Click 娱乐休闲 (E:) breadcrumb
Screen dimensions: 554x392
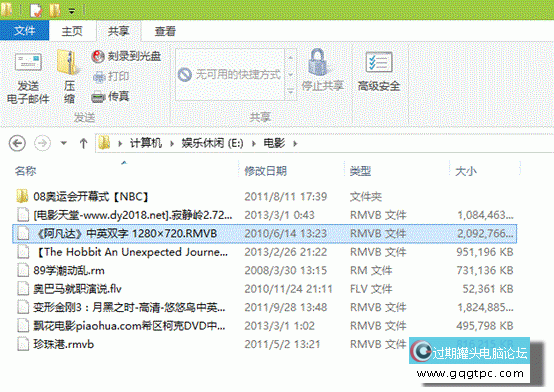click(x=212, y=143)
